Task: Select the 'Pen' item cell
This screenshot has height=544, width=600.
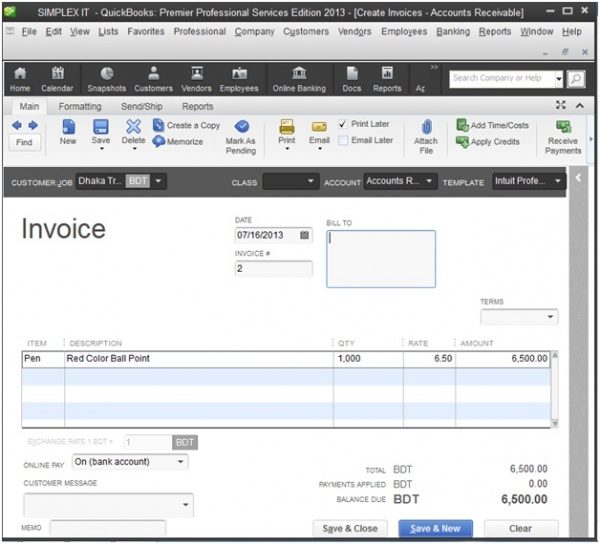Action: tap(43, 359)
